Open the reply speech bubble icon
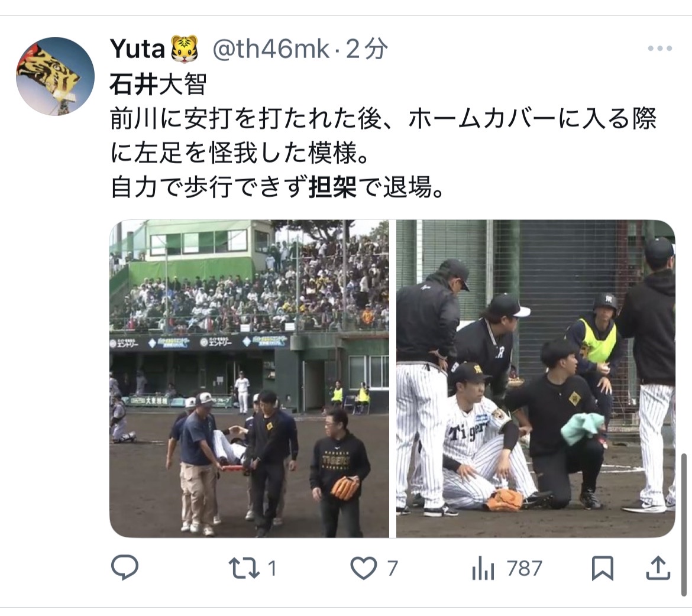Screen dimensions: 692x616 [x=125, y=568]
